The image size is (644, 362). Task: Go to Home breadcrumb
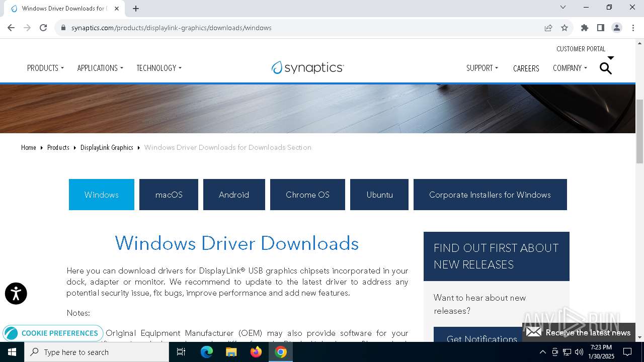pos(29,147)
